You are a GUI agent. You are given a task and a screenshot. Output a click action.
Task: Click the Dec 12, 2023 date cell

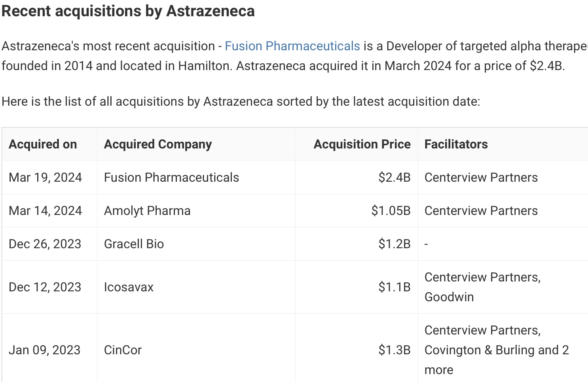(x=45, y=287)
